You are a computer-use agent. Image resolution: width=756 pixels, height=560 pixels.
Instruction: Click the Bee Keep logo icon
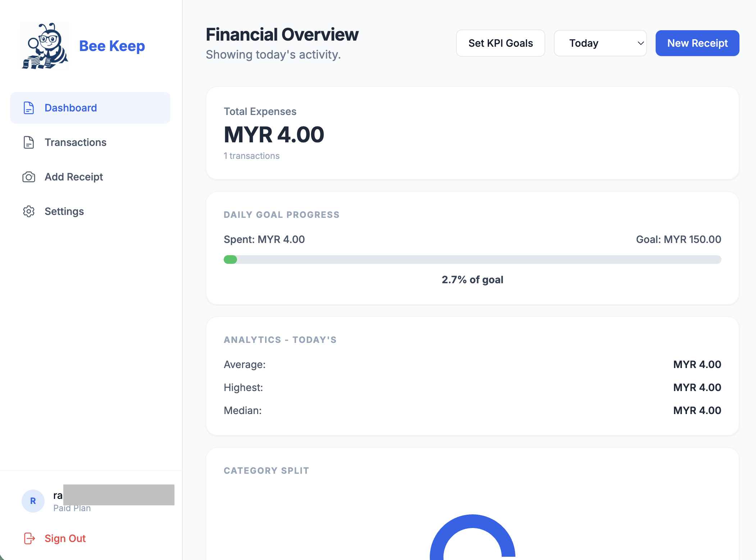pyautogui.click(x=45, y=46)
